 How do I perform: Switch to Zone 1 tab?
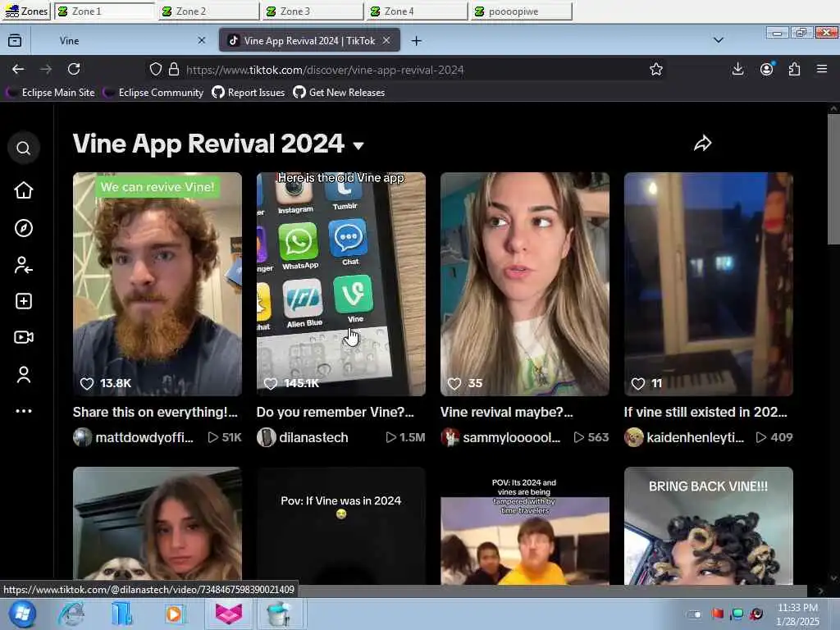(105, 11)
